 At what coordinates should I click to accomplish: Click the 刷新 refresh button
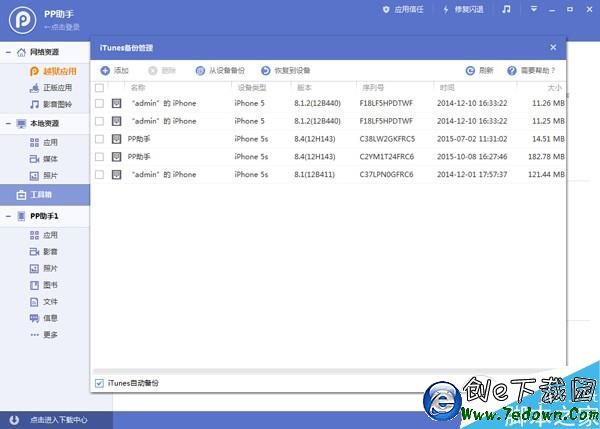click(479, 70)
